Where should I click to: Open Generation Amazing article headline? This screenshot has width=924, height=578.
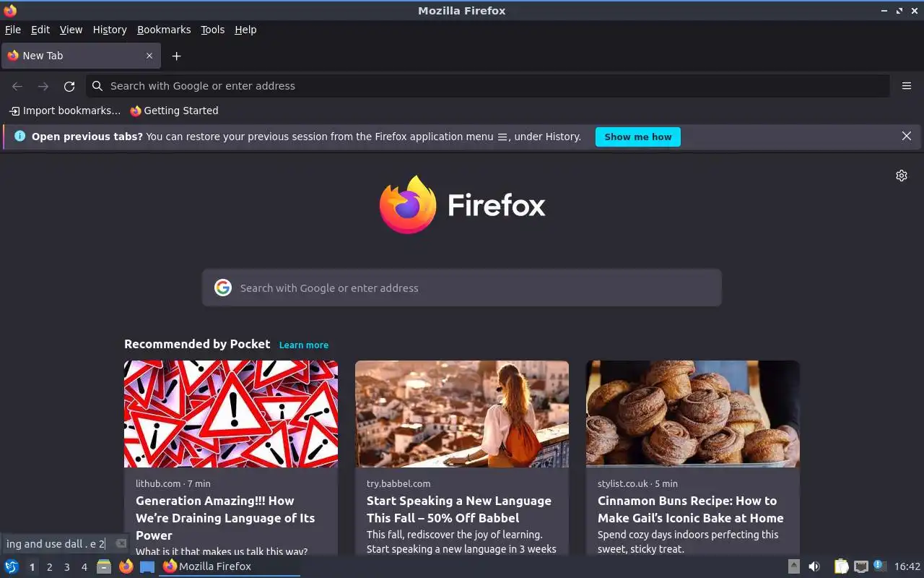click(x=225, y=518)
